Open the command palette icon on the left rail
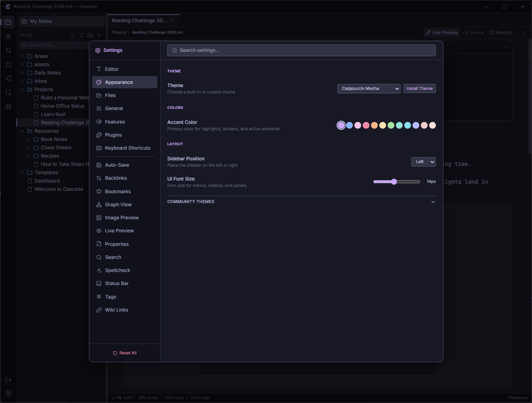Screen dimensions: 532x403 (8, 106)
